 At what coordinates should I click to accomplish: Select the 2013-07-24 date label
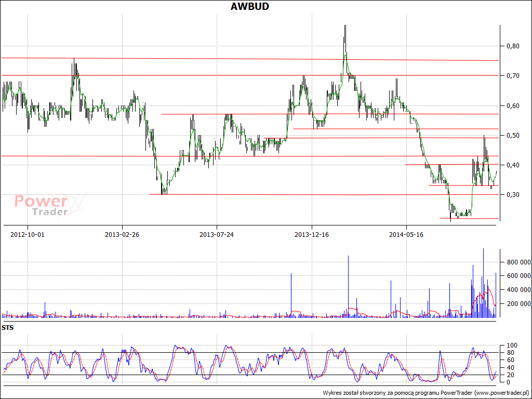pos(217,234)
